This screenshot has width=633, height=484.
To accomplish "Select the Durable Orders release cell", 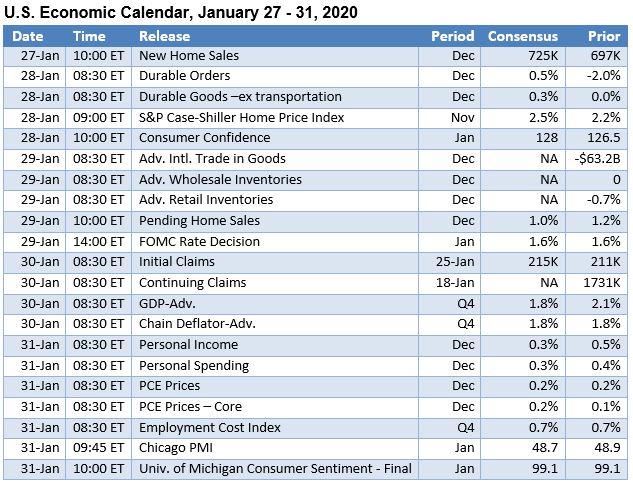I will coord(184,76).
